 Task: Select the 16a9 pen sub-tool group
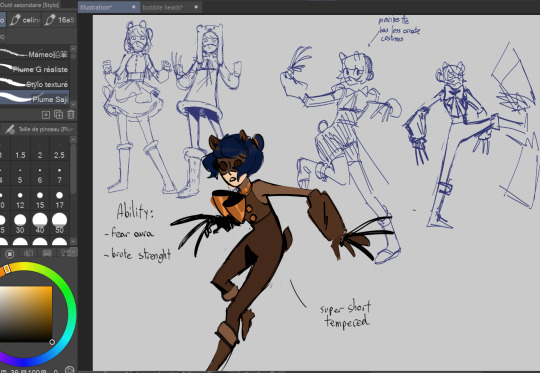(59, 20)
